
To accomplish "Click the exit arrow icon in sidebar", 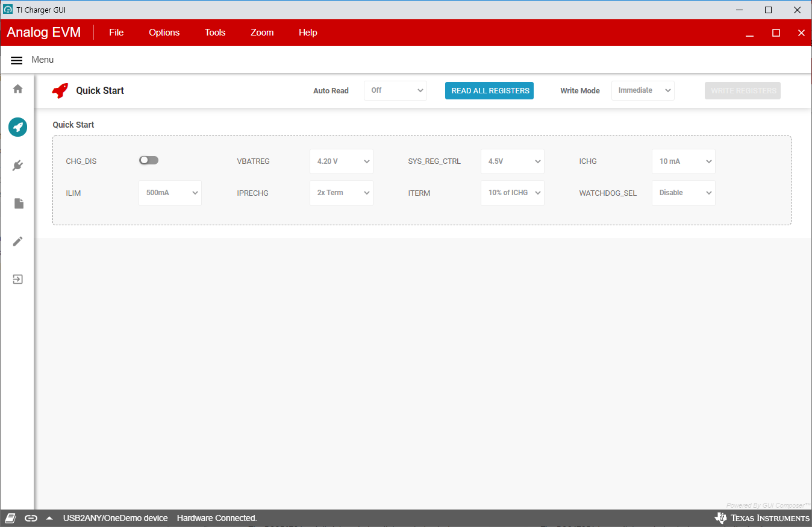I will click(x=17, y=279).
